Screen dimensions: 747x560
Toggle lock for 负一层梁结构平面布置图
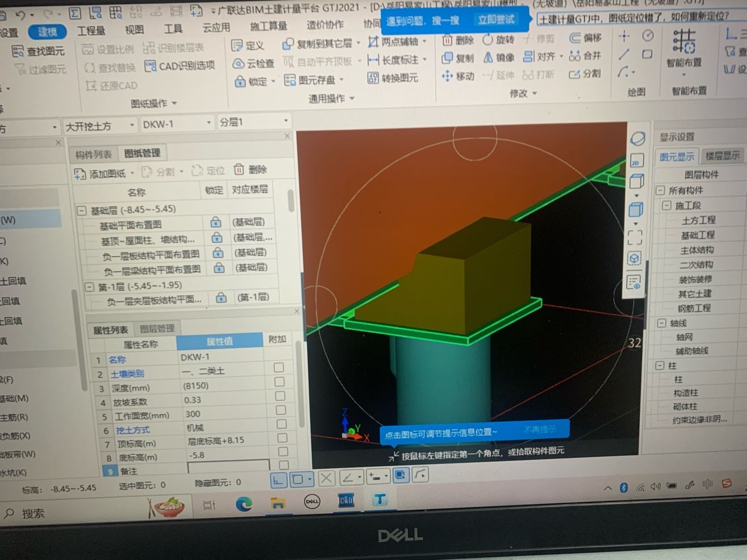[219, 268]
